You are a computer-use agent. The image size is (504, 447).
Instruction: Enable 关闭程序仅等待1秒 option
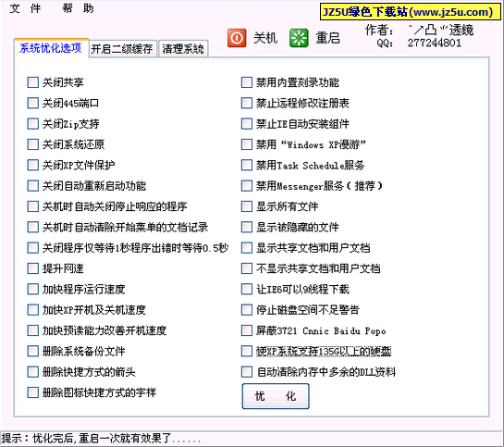(x=32, y=248)
